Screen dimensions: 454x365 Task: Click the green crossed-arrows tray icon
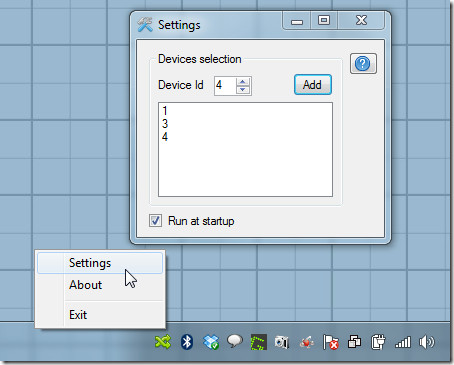(x=163, y=342)
